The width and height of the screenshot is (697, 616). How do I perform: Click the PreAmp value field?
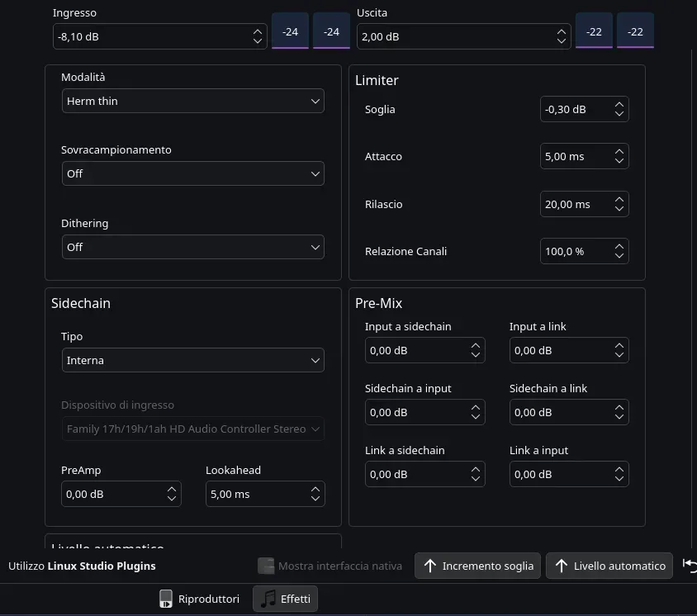point(111,494)
